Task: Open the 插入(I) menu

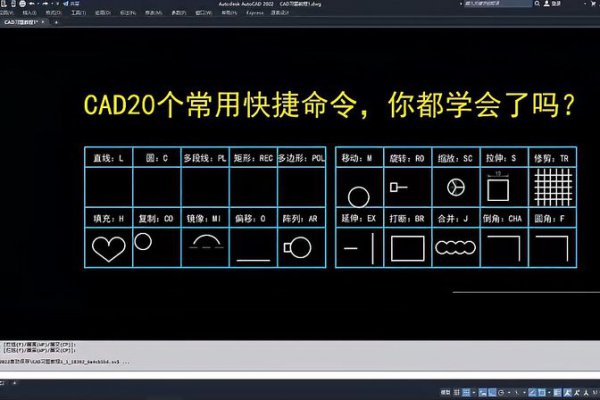Action: [29, 13]
